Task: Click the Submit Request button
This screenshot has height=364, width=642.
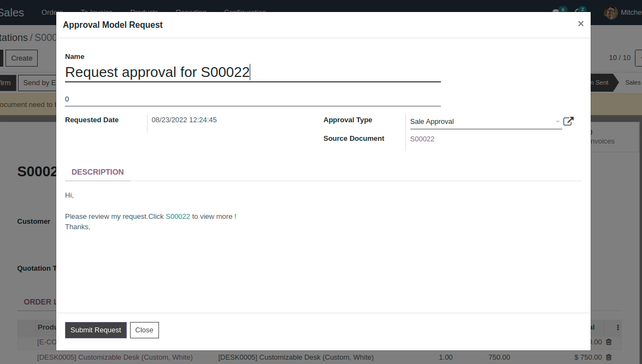Action: 96,330
